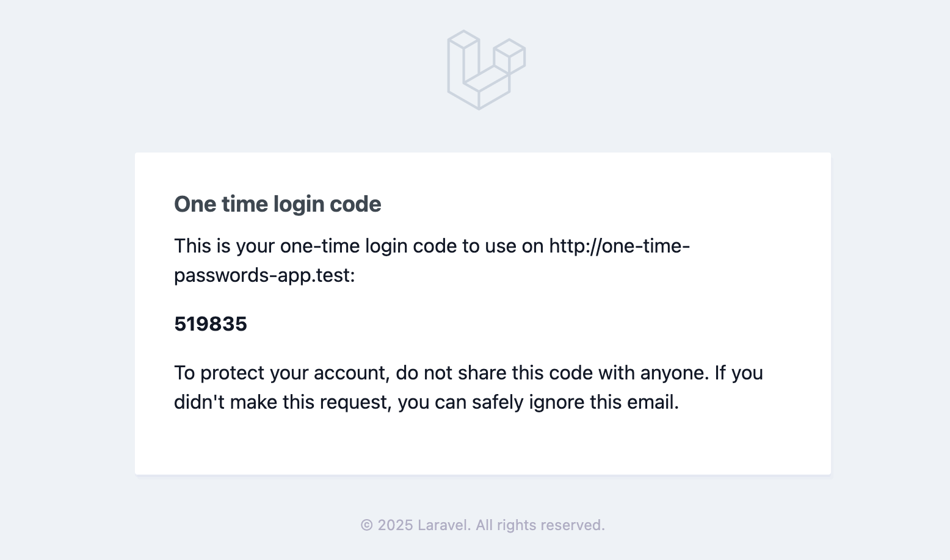Click the small cube in Laravel logo
This screenshot has height=560, width=950.
[509, 56]
